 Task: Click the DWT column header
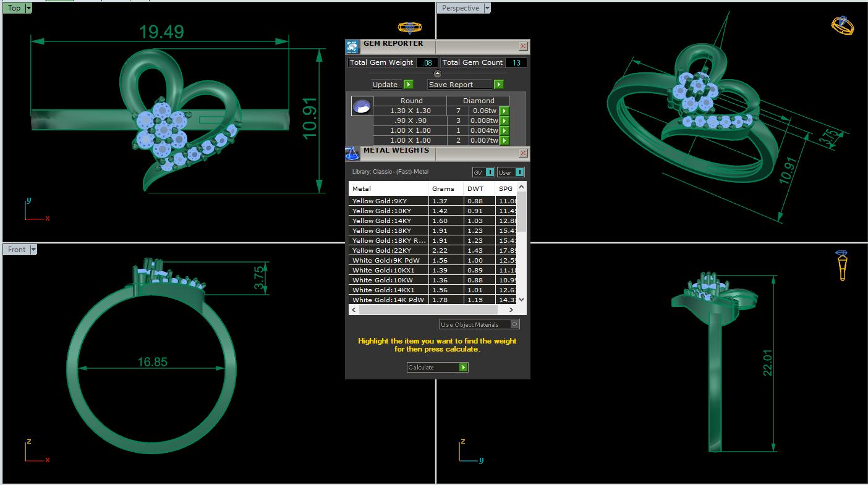[479, 188]
